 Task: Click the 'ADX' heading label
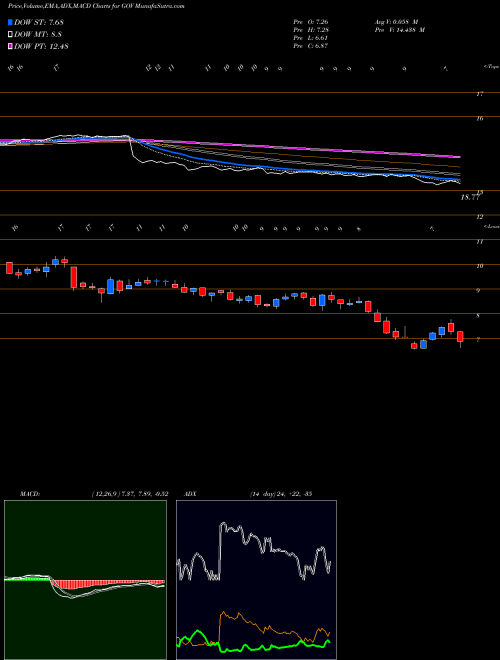190,494
